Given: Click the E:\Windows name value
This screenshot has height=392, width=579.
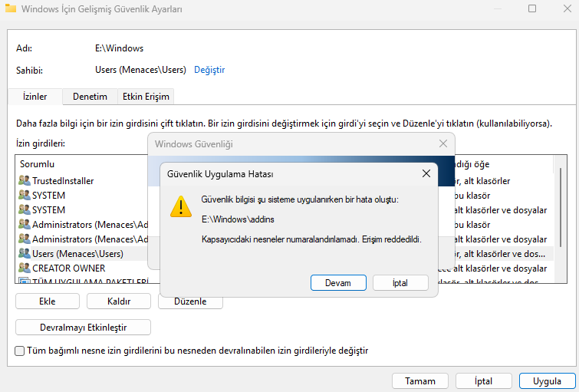Looking at the screenshot, I should point(120,48).
